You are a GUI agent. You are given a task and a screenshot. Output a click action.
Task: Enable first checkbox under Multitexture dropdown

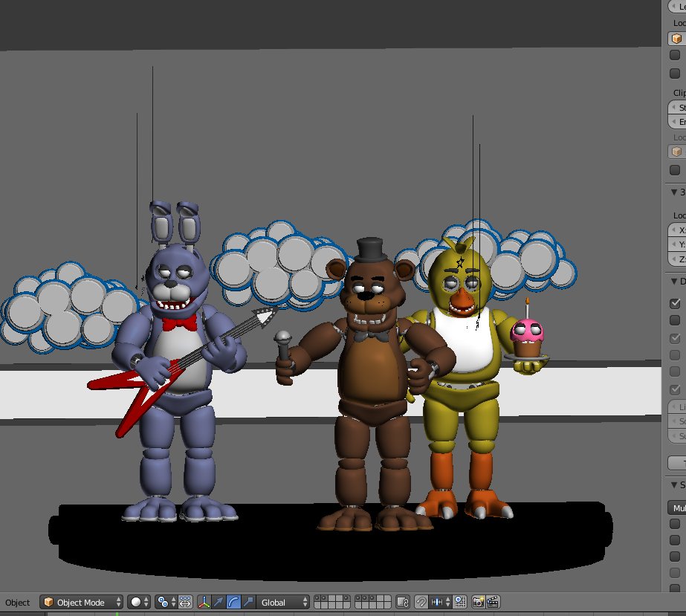(675, 524)
